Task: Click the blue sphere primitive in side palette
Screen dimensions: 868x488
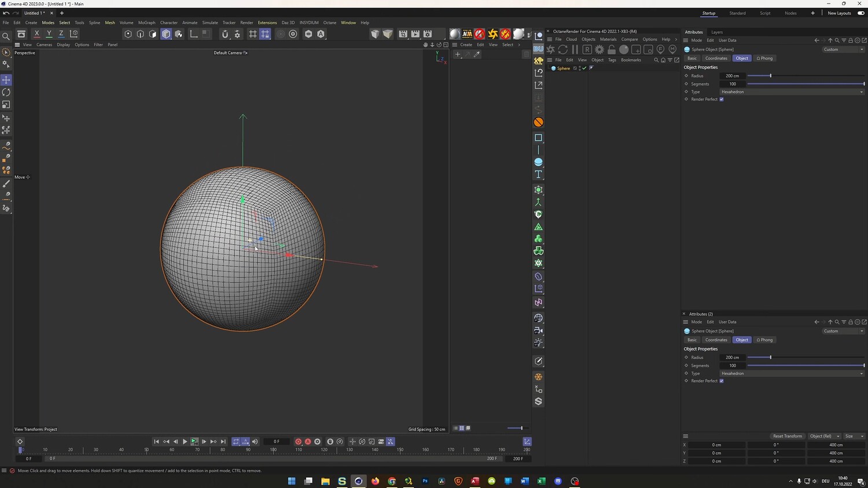Action: tap(538, 162)
